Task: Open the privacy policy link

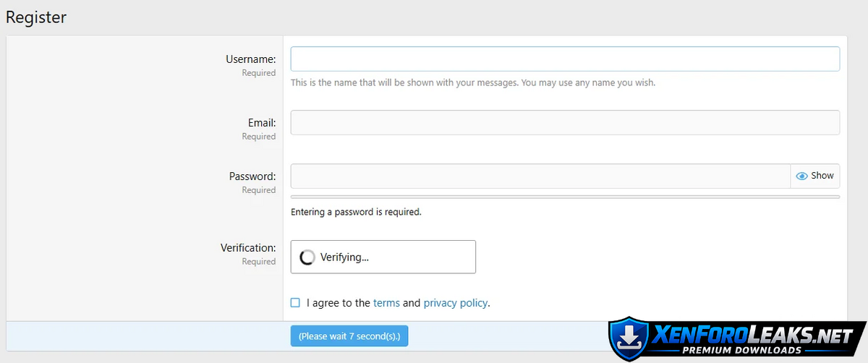Action: (455, 303)
